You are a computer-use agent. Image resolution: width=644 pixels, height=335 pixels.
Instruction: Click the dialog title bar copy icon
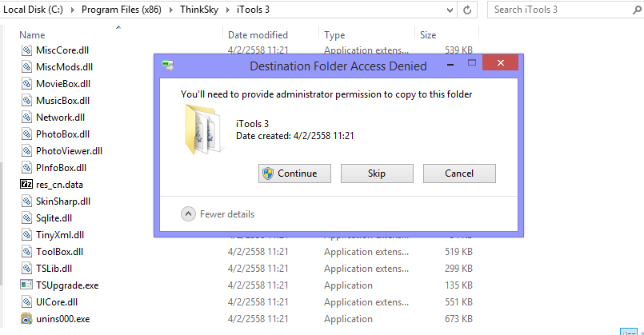point(168,66)
